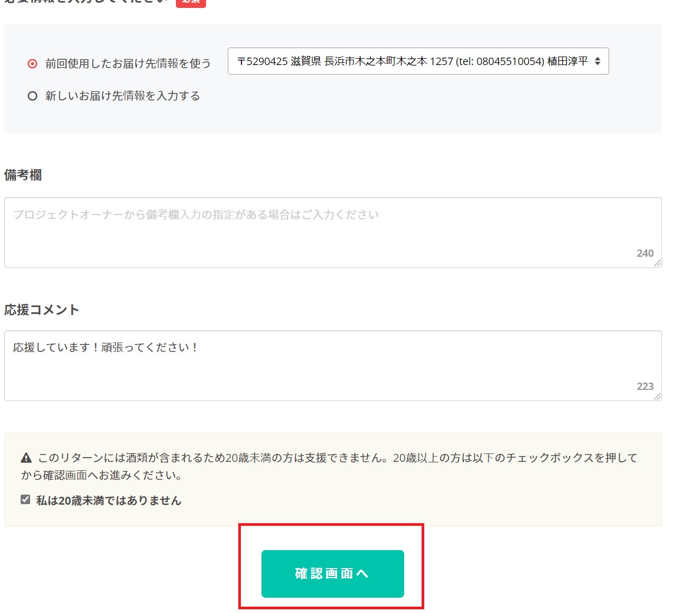Click the red 必須 badge
700x613 pixels.
pyautogui.click(x=191, y=2)
